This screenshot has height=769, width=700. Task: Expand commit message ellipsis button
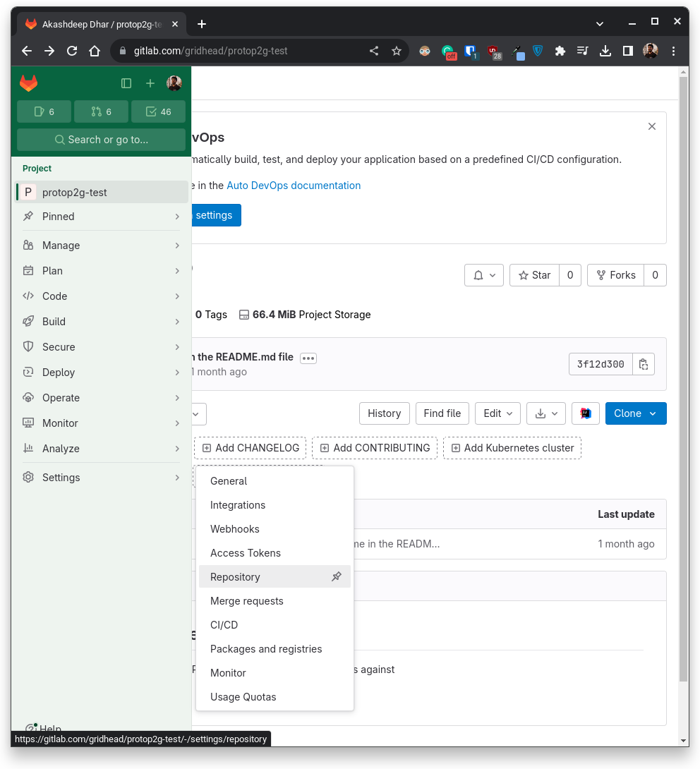tap(308, 358)
